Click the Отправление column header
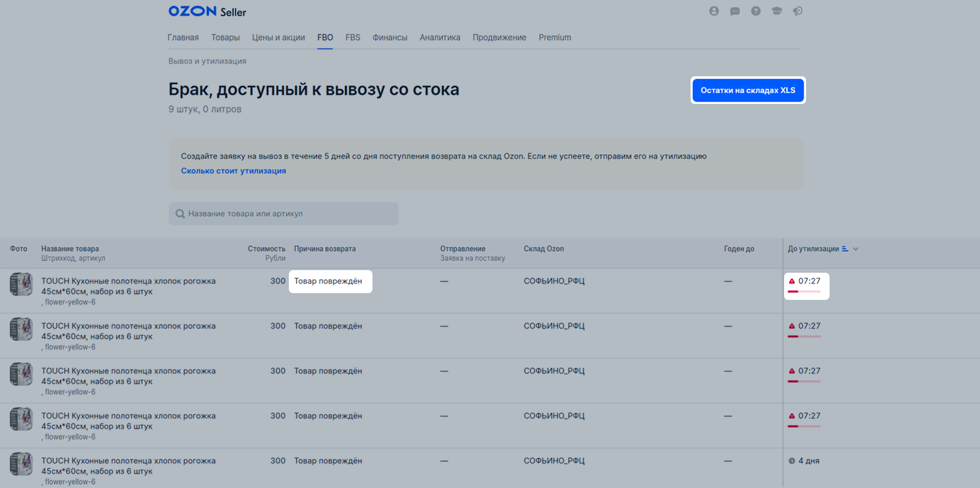 (x=463, y=249)
